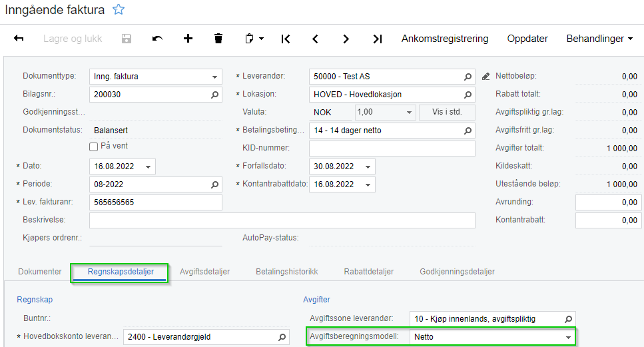Screen dimensions: 644x347
Task: Go to next record arrow
Action: pos(346,39)
